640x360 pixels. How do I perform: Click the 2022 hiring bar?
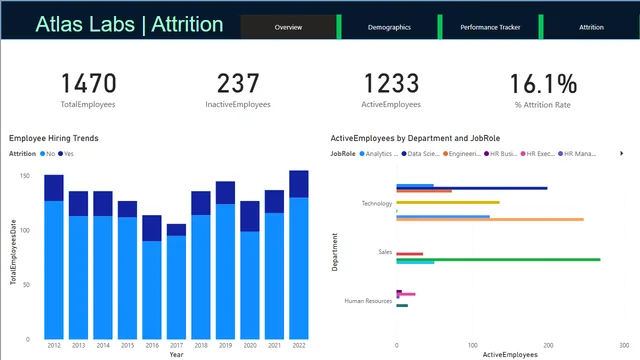pos(299,255)
